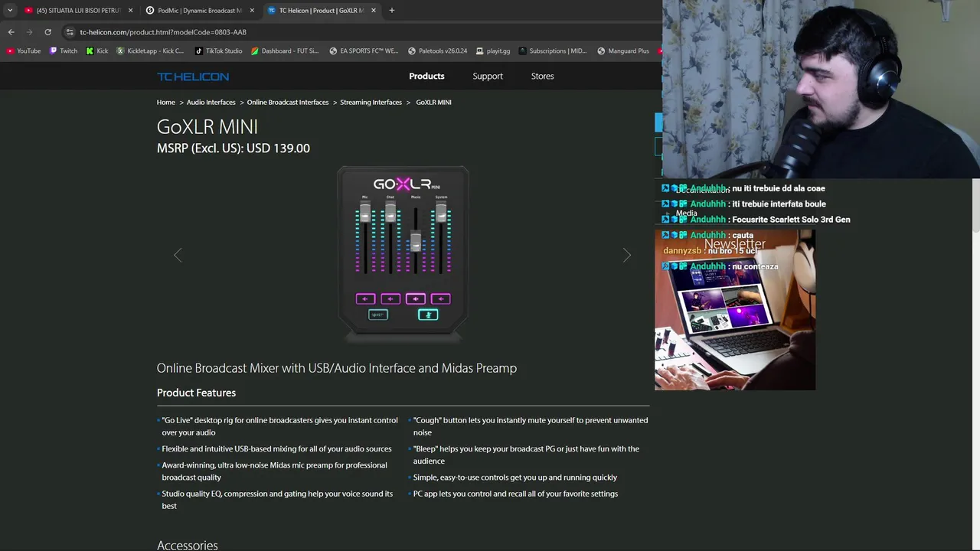
Task: Click the Online Broadcast Mixer subtitle
Action: pyautogui.click(x=336, y=368)
